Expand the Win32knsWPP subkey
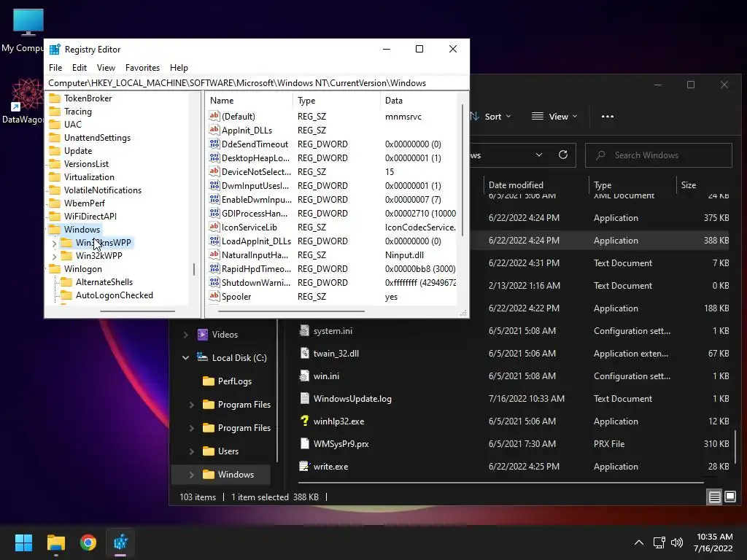747x560 pixels. tap(54, 244)
